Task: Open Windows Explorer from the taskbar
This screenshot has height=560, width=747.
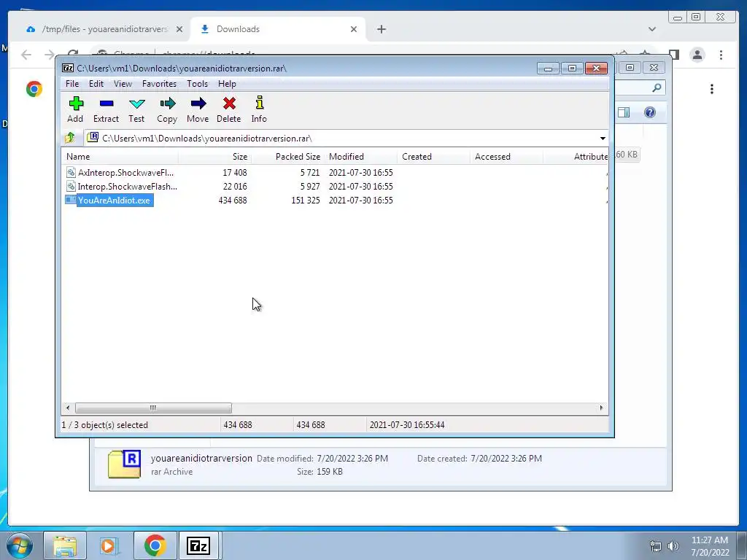Action: (x=65, y=545)
